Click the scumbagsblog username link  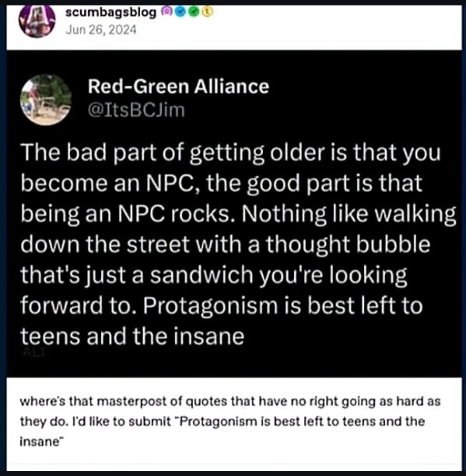click(111, 12)
